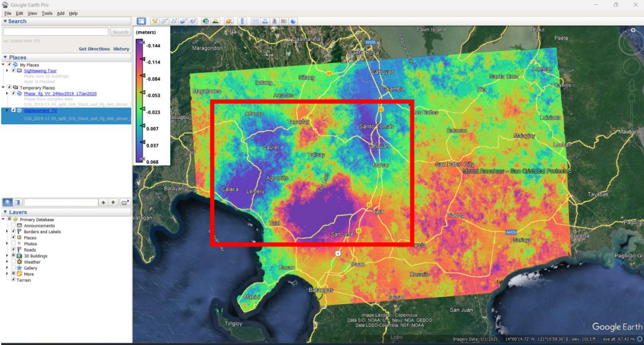Screen dimensions: 644x345
Task: Expand the More layer group
Action: 7,274
